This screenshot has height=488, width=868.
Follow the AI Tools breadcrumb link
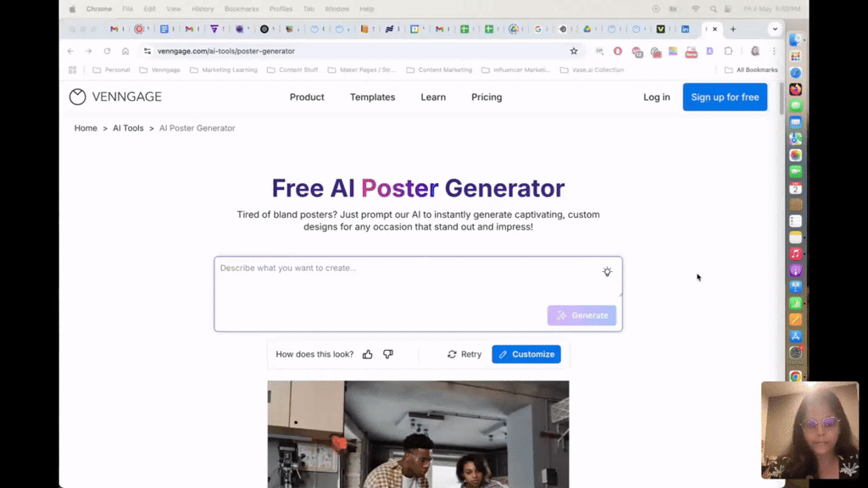pos(128,128)
